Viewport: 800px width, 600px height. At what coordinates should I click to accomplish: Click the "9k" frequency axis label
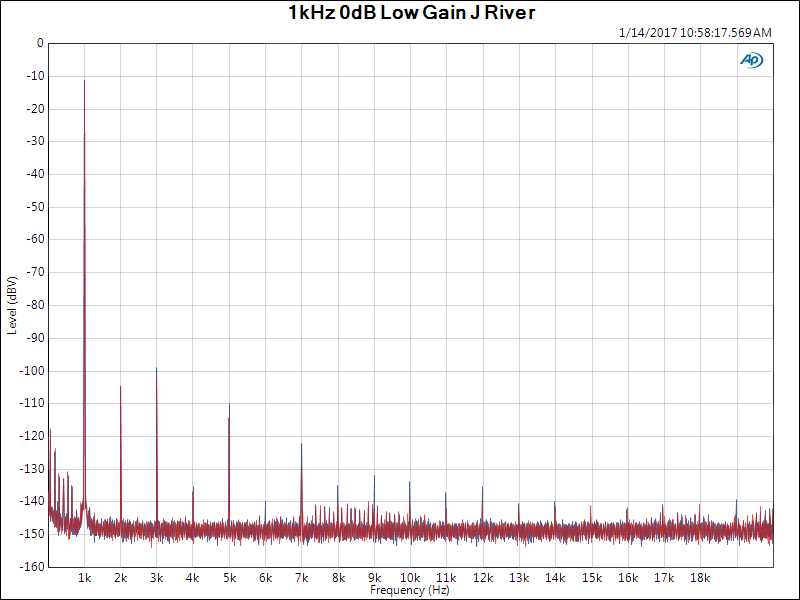click(x=374, y=578)
